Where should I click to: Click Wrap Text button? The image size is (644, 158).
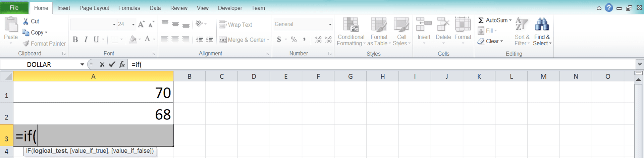235,24
